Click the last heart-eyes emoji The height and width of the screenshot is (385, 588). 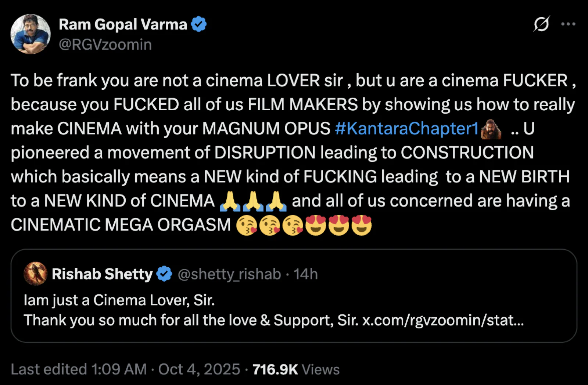[x=362, y=225]
